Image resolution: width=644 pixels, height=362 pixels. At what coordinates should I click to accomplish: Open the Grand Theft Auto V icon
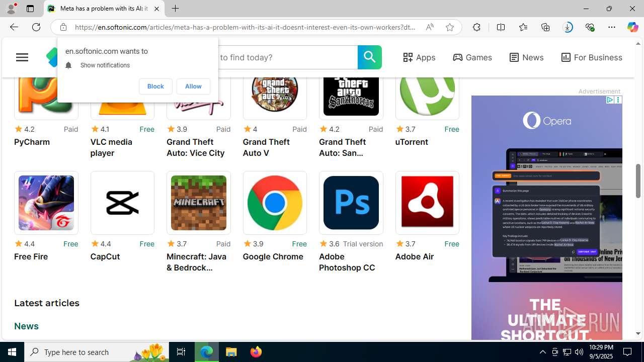point(275,96)
